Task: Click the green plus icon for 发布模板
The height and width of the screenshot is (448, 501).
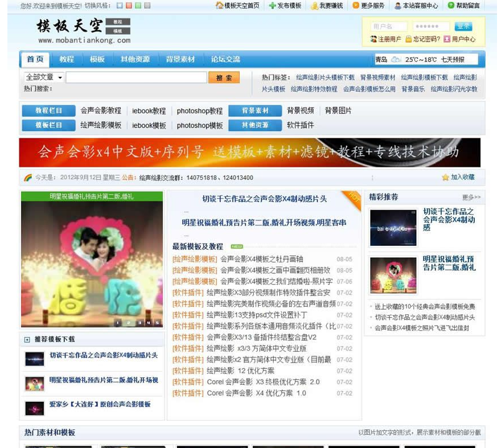Action: tap(273, 6)
